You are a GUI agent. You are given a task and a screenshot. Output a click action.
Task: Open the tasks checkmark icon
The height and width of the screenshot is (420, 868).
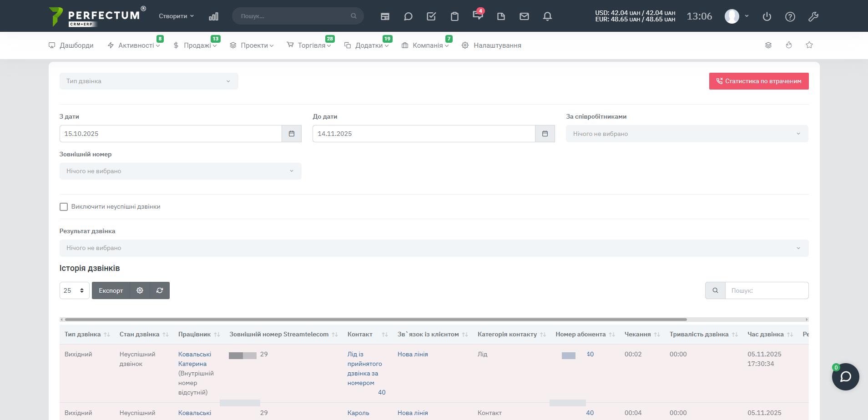(431, 16)
